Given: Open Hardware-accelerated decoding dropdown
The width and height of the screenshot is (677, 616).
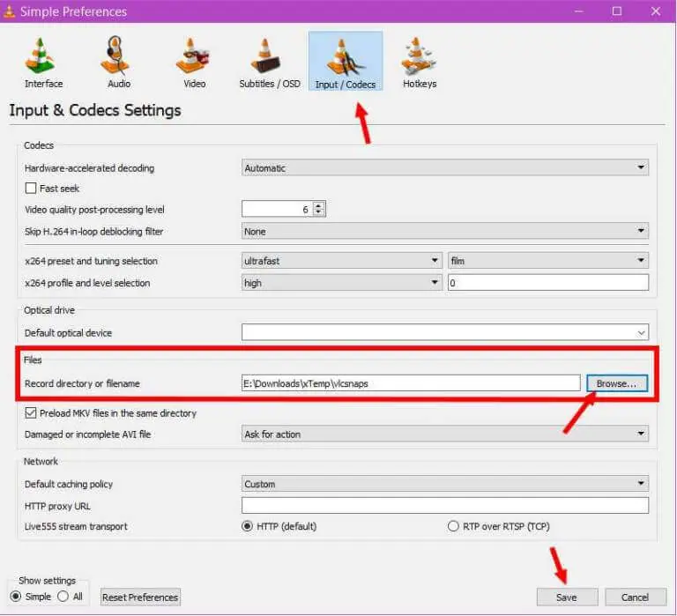Looking at the screenshot, I should click(x=444, y=168).
